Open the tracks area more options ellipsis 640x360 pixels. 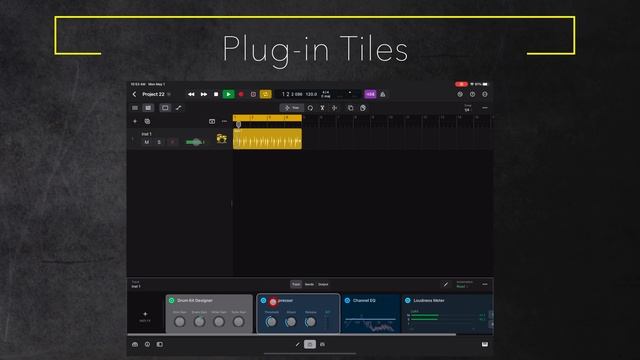tap(485, 108)
